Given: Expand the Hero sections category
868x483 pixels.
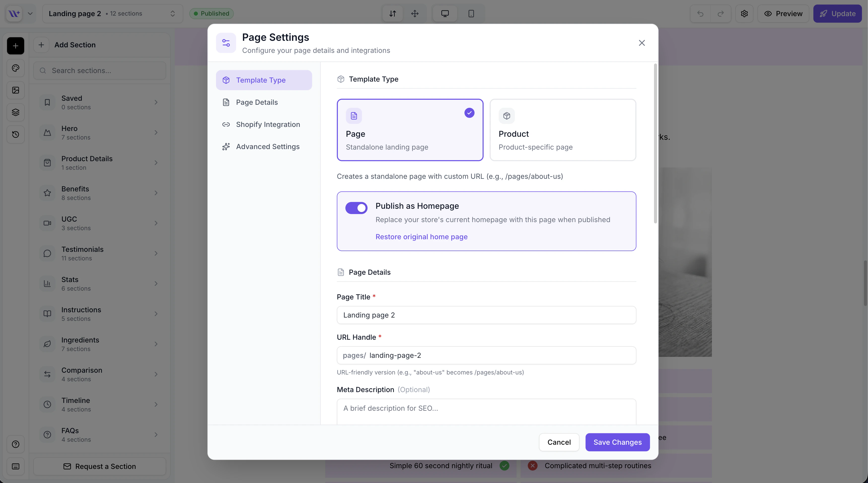Looking at the screenshot, I should point(99,132).
